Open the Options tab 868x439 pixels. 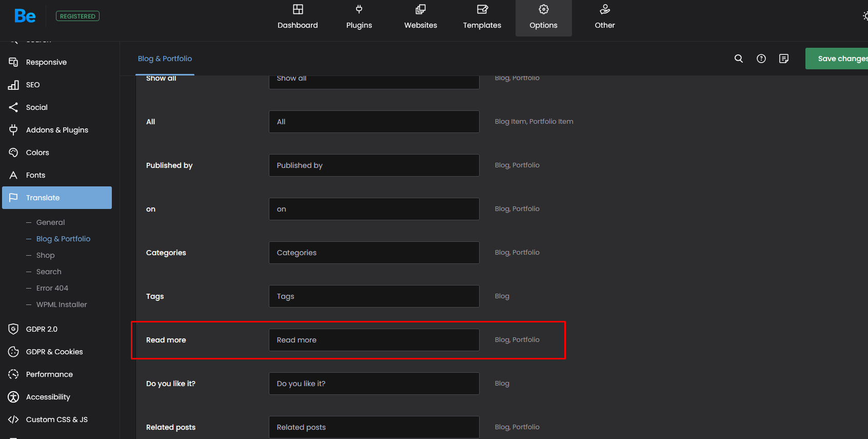point(543,17)
